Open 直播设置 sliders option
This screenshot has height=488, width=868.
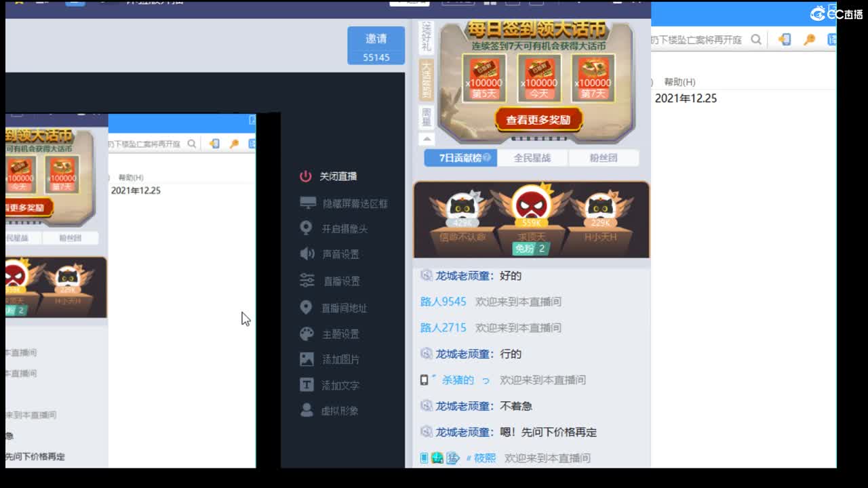[x=330, y=281]
